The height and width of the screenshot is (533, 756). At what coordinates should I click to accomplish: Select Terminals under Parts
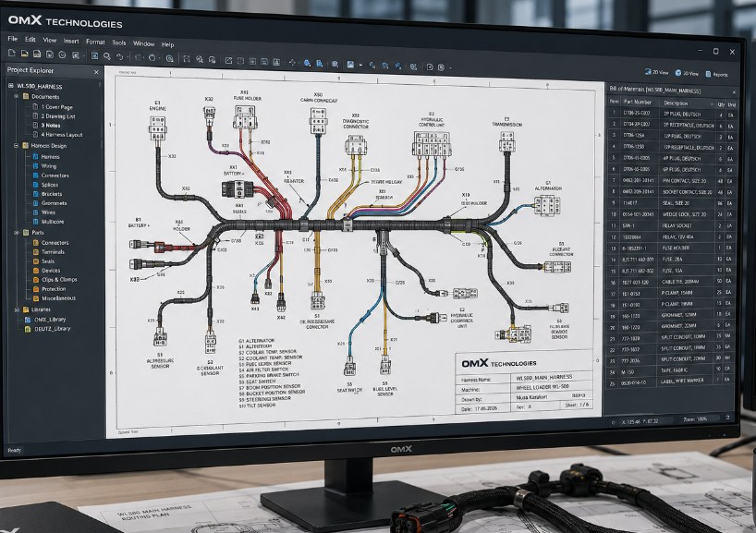(x=53, y=251)
